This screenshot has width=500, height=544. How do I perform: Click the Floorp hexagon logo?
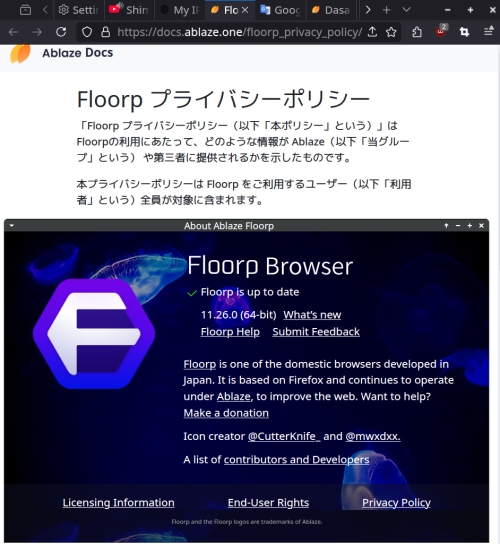(94, 333)
